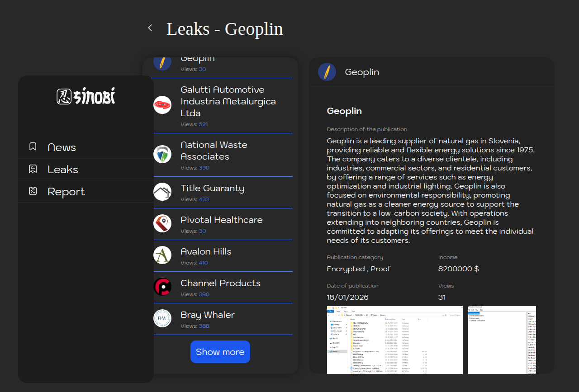Click the Channel Products logo icon
Viewport: 579px width, 392px height.
coord(162,287)
